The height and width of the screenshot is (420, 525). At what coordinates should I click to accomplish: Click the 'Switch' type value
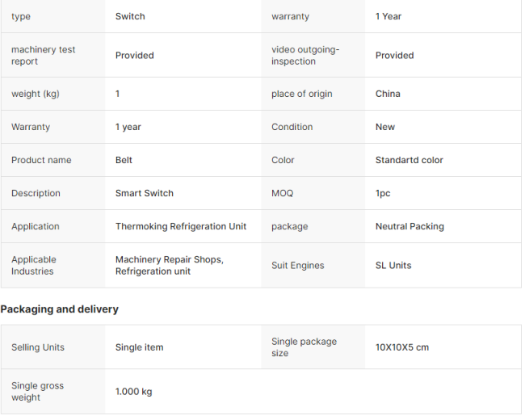tap(130, 16)
